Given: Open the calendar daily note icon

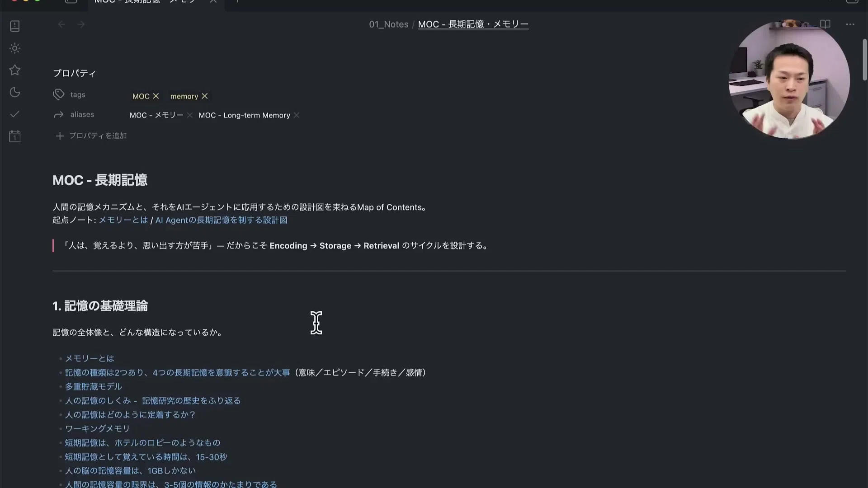Looking at the screenshot, I should 15,136.
